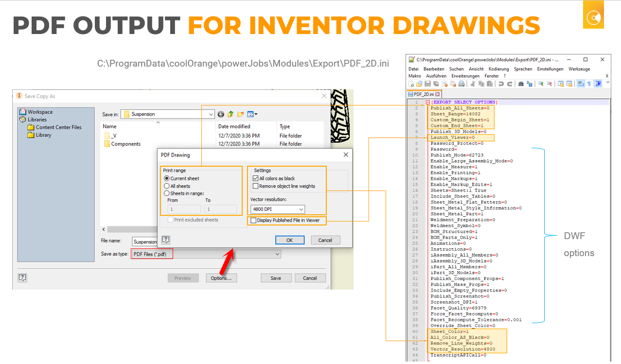This screenshot has height=364, width=621.
Task: Open Bearbeiten menu in Notepad++
Action: pos(434,69)
